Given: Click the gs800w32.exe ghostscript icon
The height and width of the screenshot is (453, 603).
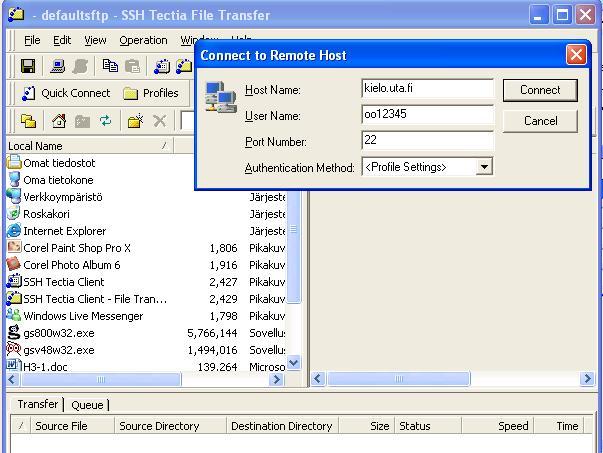Looking at the screenshot, I should pos(14,332).
